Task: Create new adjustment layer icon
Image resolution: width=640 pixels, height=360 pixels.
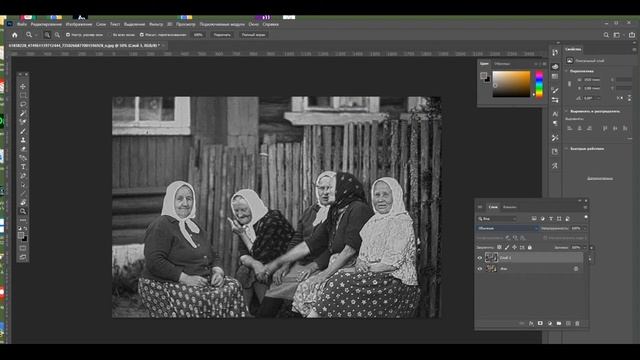Action: [x=550, y=323]
